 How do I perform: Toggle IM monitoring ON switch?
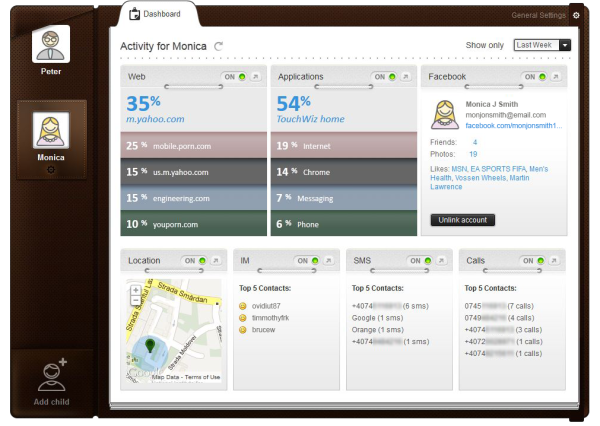click(x=307, y=261)
